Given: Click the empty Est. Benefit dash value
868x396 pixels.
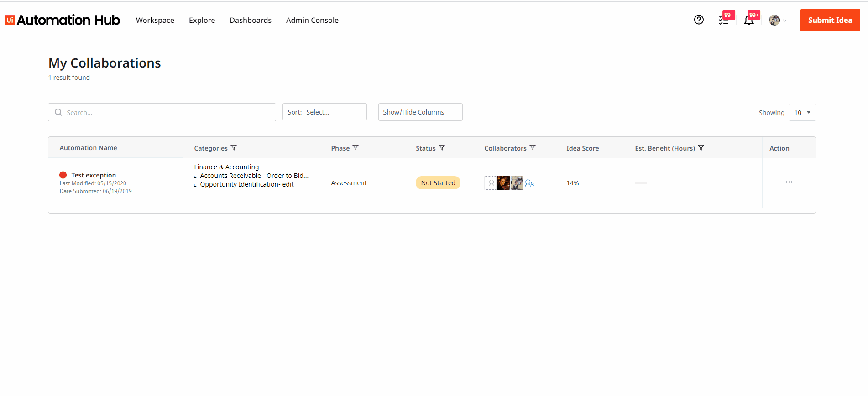Looking at the screenshot, I should pos(641,182).
